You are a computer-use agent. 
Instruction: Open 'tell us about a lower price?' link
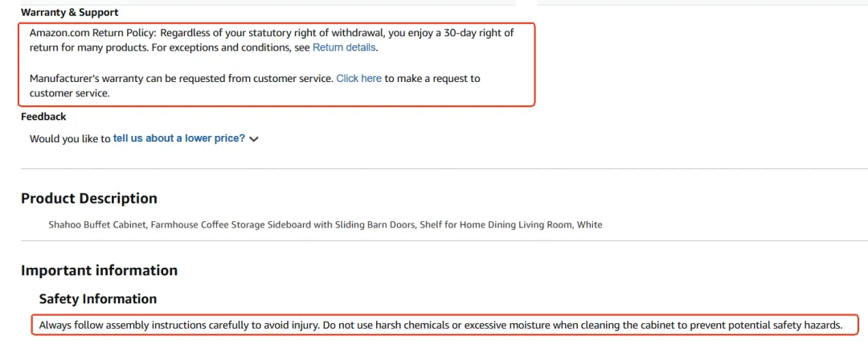(x=178, y=138)
